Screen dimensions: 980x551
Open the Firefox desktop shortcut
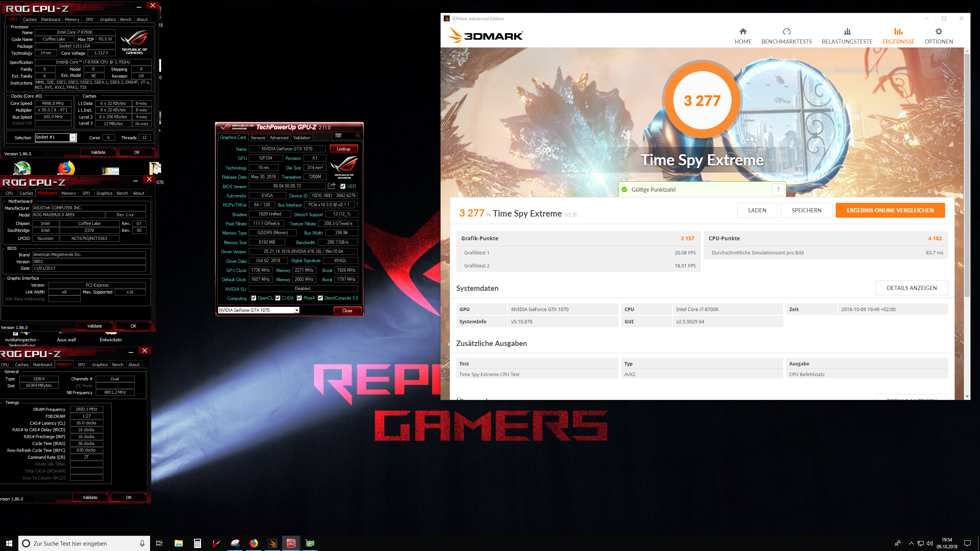67,168
